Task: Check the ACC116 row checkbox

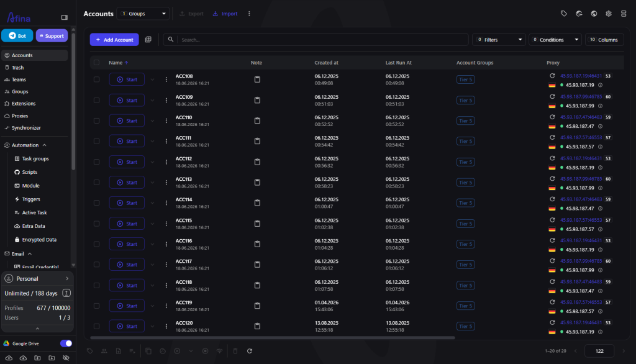Action: tap(96, 244)
